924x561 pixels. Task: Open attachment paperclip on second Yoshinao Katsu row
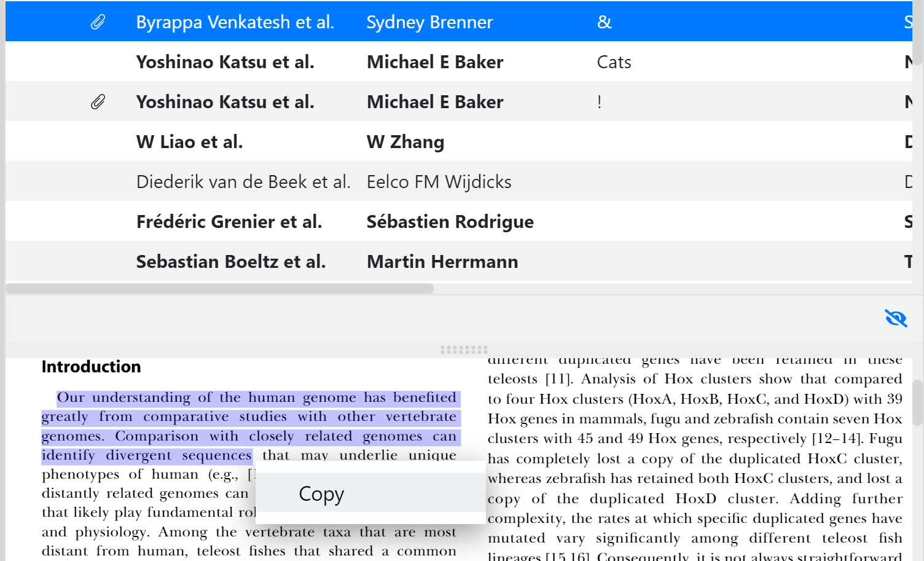click(98, 102)
